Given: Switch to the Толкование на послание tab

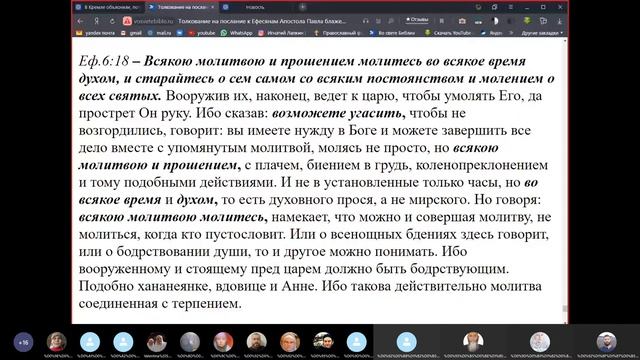Looking at the screenshot, I should coord(179,7).
